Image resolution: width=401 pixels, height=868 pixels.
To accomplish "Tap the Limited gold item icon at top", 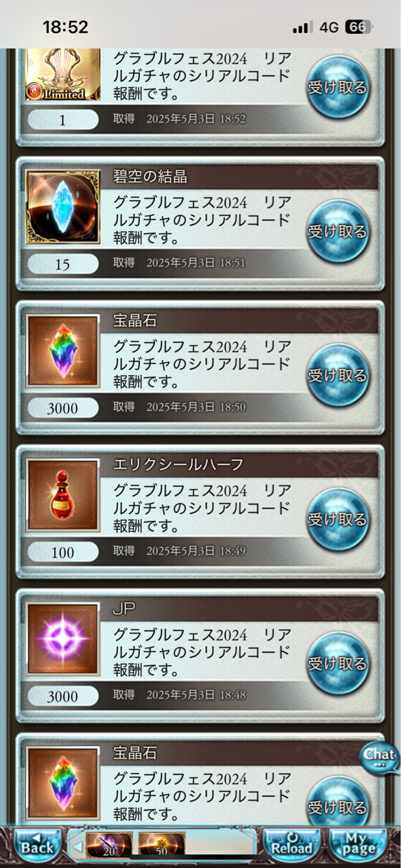I will coord(63,75).
